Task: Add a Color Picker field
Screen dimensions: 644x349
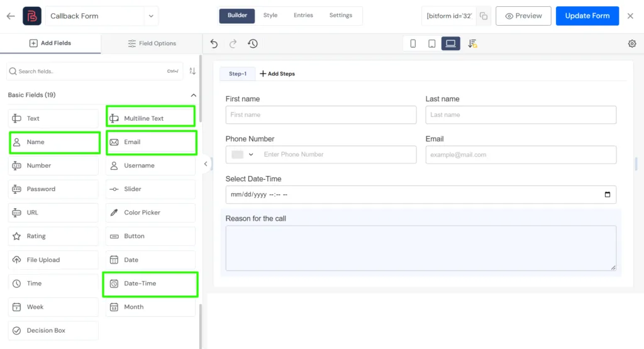Action: click(x=150, y=213)
